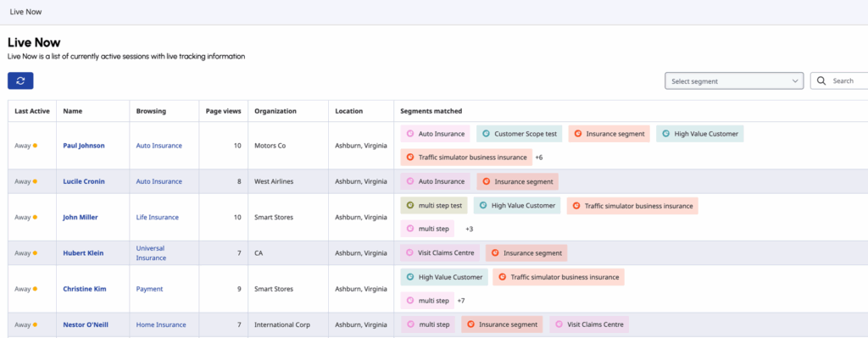The image size is (868, 338).
Task: Click Nestor O'Neill's Ashburn, Virginia location
Action: click(361, 324)
